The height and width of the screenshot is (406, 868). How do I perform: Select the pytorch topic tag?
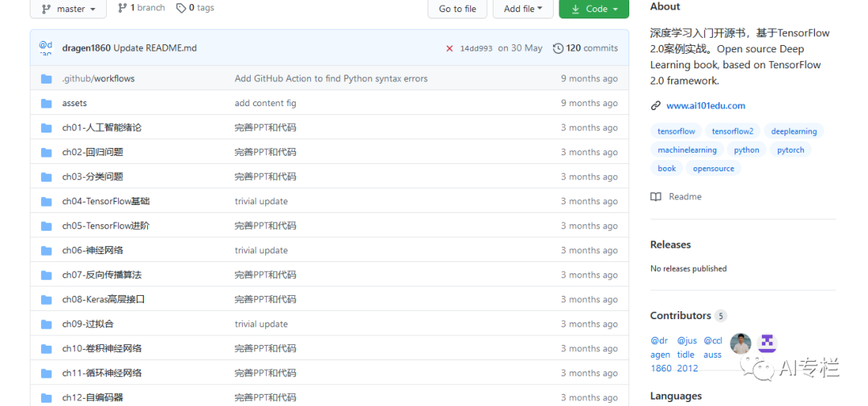791,150
